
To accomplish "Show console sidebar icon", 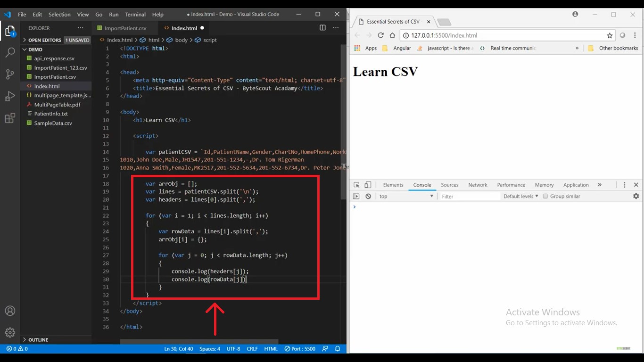I will coord(356,196).
